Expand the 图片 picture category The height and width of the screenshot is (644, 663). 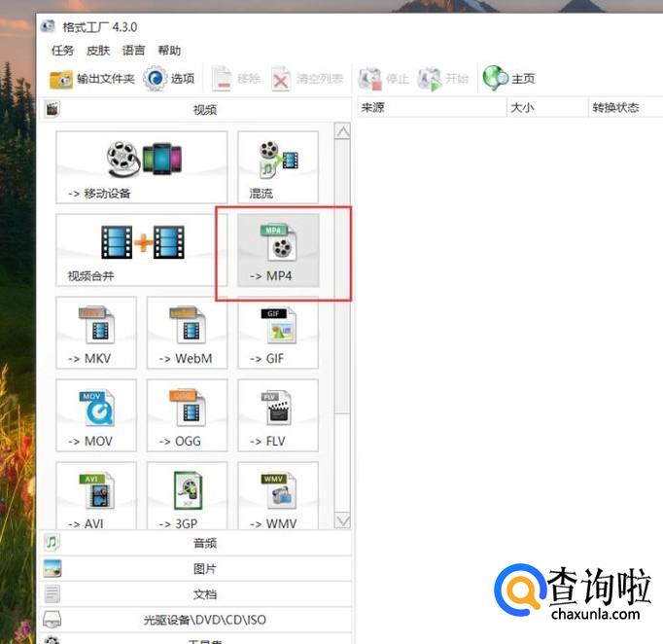coord(195,569)
